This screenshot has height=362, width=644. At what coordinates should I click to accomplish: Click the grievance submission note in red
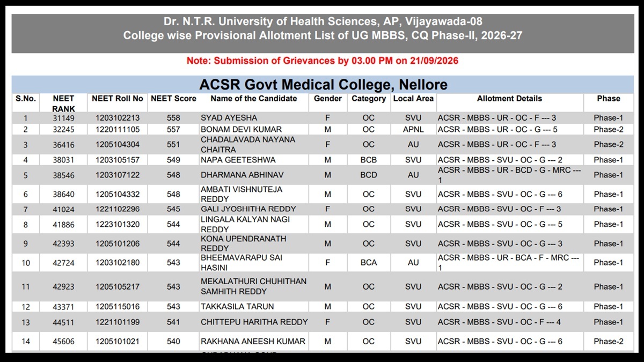coord(323,61)
